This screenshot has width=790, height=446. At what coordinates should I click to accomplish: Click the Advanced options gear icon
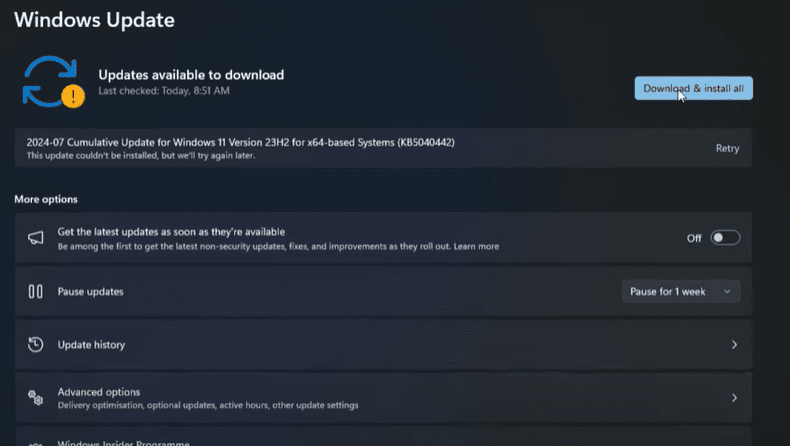point(35,398)
